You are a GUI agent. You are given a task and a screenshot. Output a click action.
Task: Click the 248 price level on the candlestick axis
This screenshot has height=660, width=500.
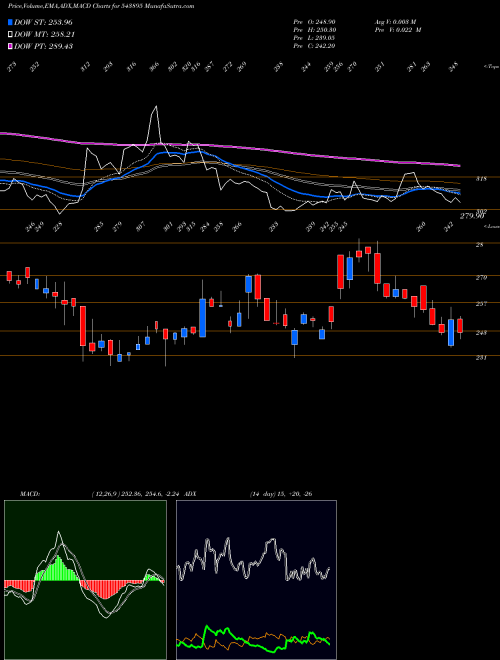tap(481, 333)
